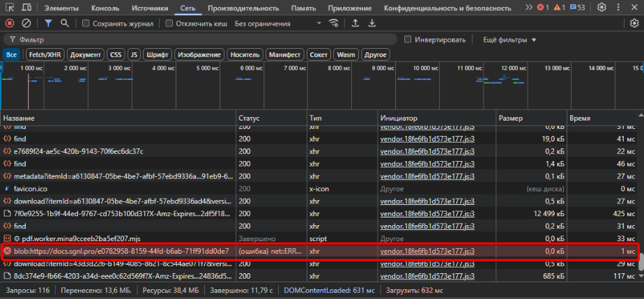Tick the Инвертировать checkbox
This screenshot has width=644, height=299.
(x=408, y=39)
